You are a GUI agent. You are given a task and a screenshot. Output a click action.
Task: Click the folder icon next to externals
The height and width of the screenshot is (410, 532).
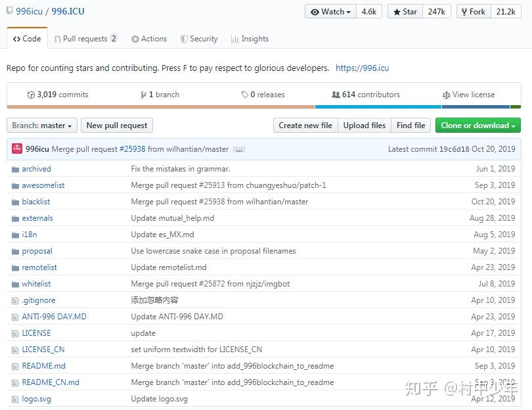click(15, 218)
